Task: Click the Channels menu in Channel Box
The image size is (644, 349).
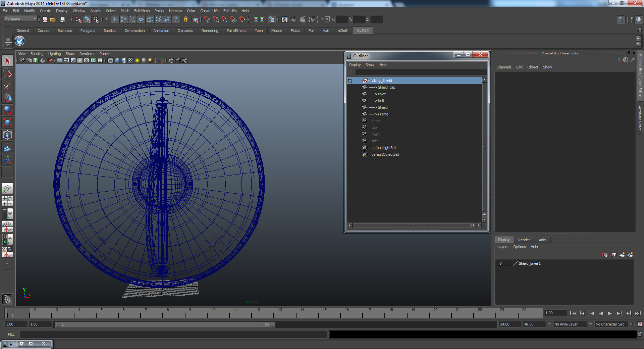Action: (x=504, y=67)
